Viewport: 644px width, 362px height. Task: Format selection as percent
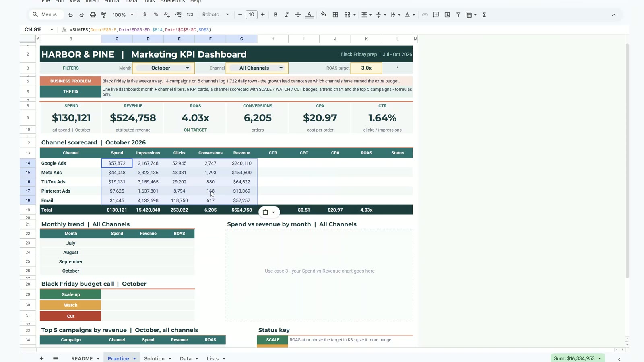[156, 15]
